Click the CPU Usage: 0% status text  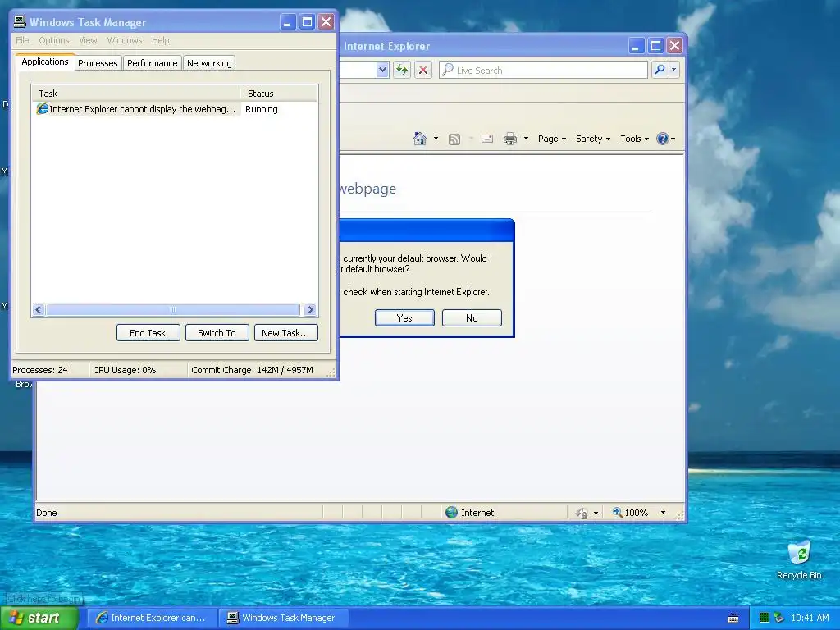click(x=125, y=370)
